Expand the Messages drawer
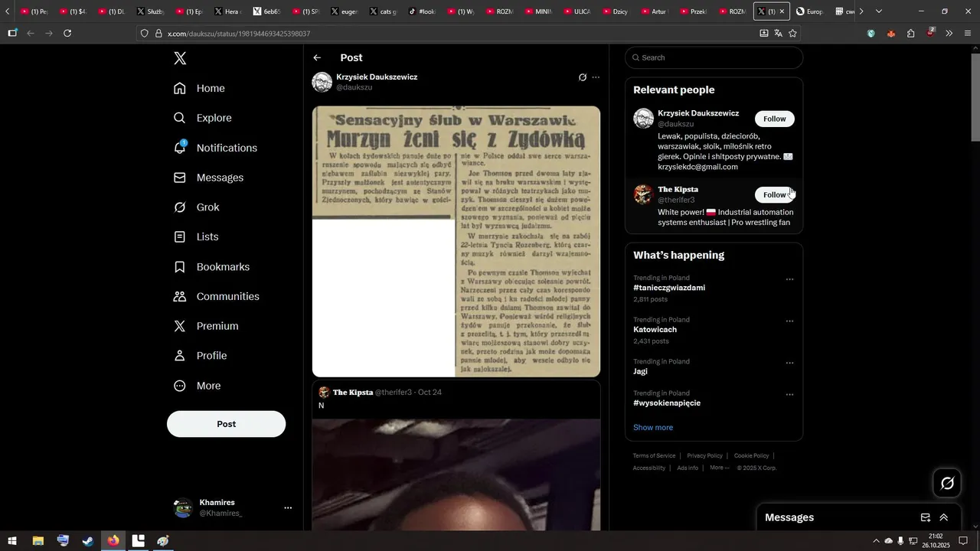The image size is (980, 551). pyautogui.click(x=943, y=518)
